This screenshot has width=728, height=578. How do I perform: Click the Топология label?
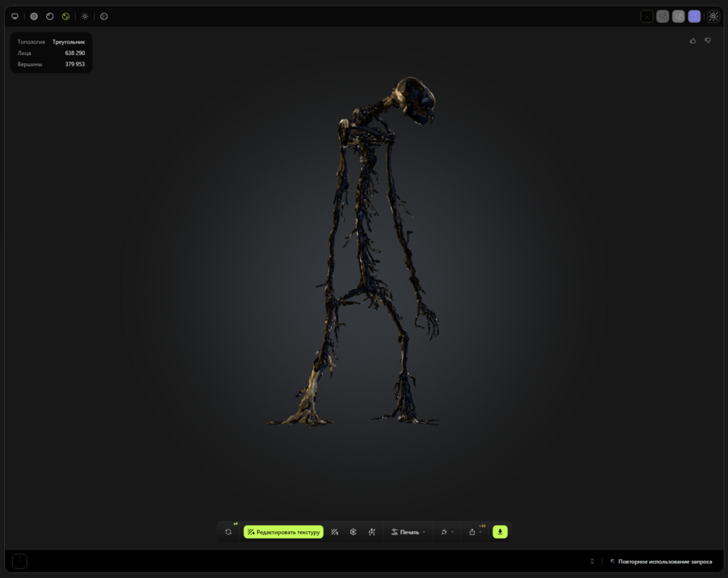click(x=31, y=42)
